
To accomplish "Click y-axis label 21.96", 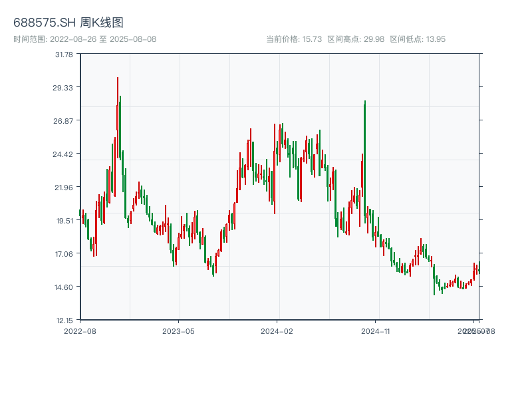I will [64, 188].
